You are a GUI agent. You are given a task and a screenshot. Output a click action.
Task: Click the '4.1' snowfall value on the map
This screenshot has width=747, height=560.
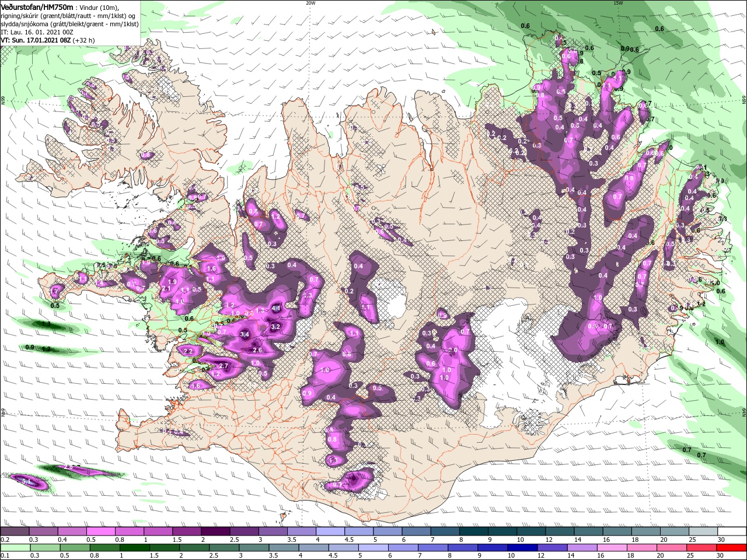point(277,309)
